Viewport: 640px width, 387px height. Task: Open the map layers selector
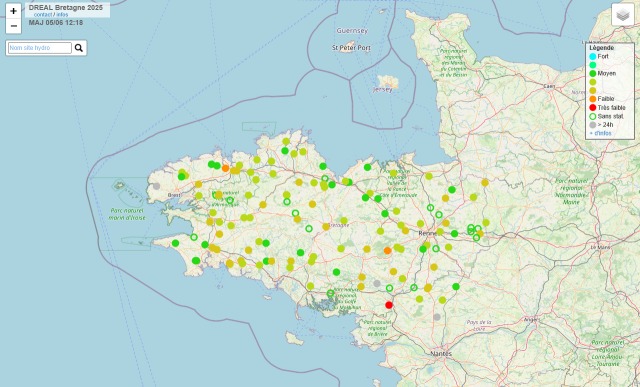point(623,15)
